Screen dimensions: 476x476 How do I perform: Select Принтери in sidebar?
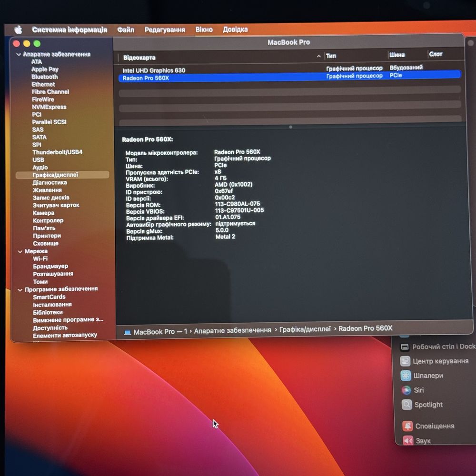47,236
